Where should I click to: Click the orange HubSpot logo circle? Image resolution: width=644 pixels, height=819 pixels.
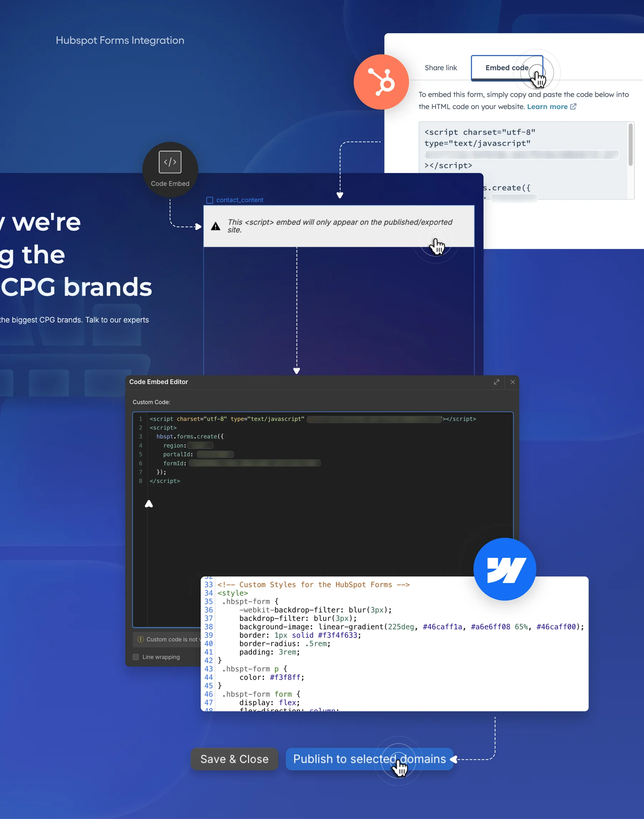pyautogui.click(x=381, y=82)
